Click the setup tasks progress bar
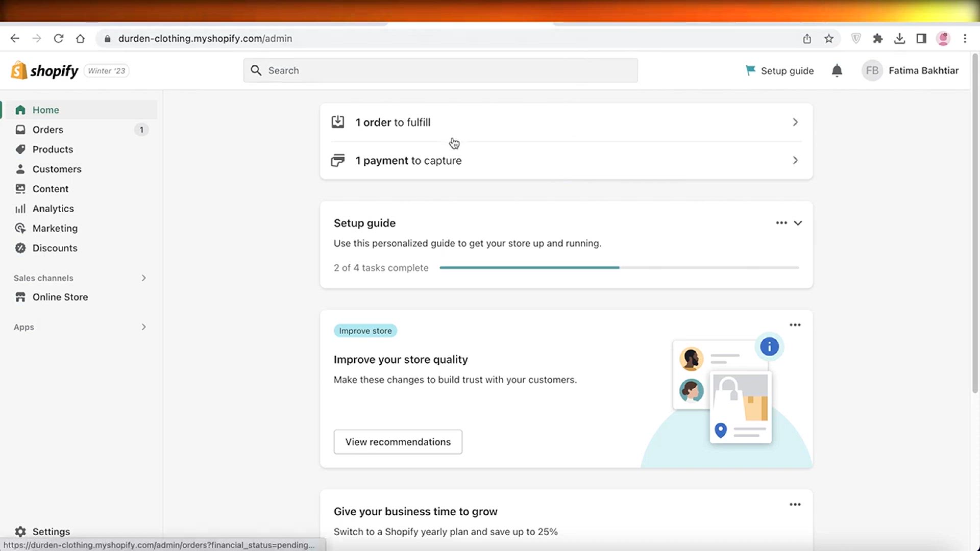Image resolution: width=980 pixels, height=551 pixels. (x=619, y=267)
